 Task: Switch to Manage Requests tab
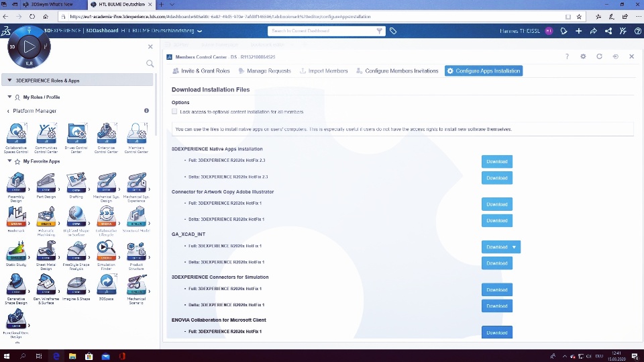point(264,71)
